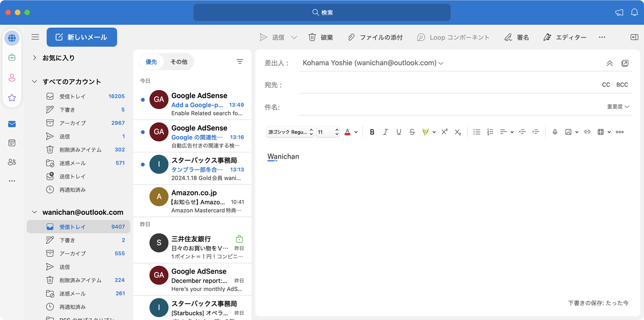Toggle italic formatting

point(386,132)
